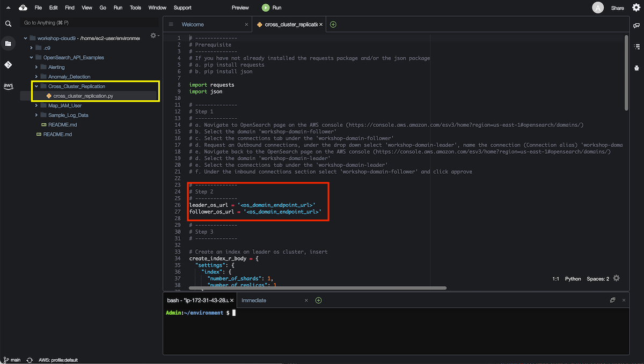Expand the Anomaly_Detection folder
The height and width of the screenshot is (364, 644).
coord(36,77)
